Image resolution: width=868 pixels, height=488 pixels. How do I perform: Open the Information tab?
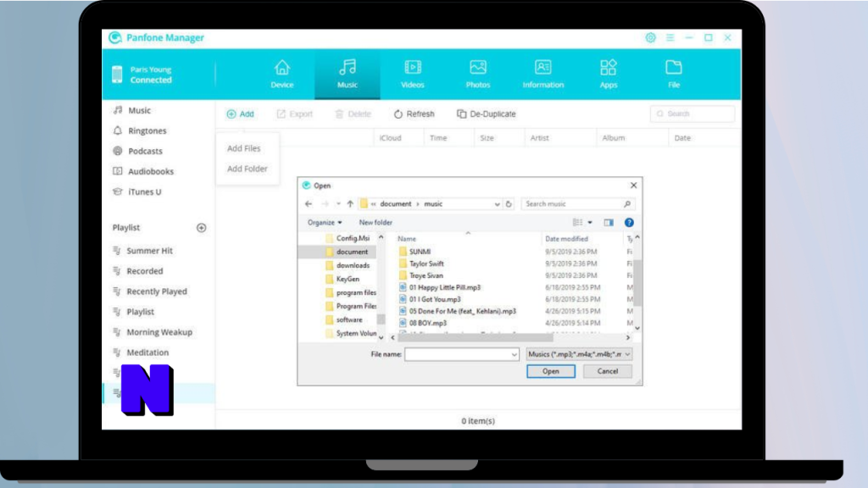543,75
